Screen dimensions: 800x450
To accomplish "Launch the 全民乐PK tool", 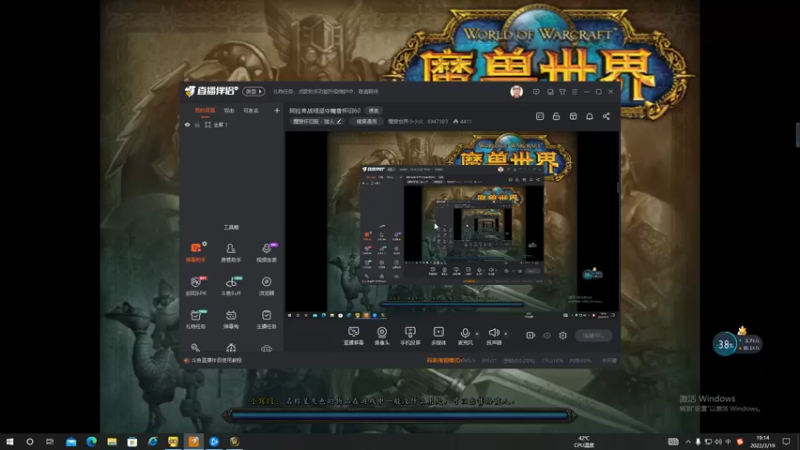I will (196, 286).
